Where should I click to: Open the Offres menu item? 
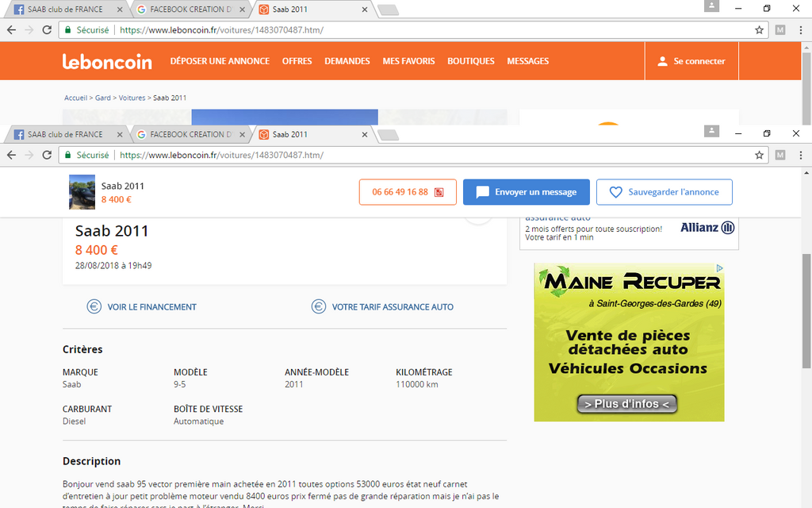pyautogui.click(x=297, y=61)
